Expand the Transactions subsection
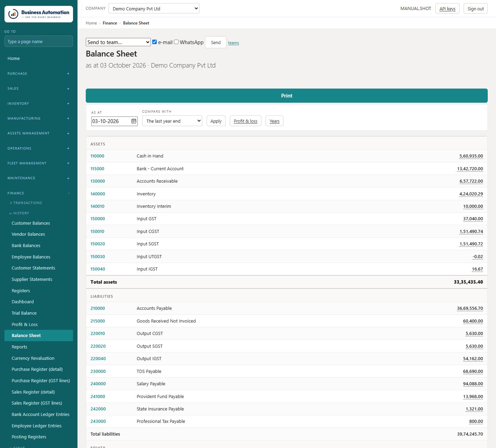 point(26,203)
